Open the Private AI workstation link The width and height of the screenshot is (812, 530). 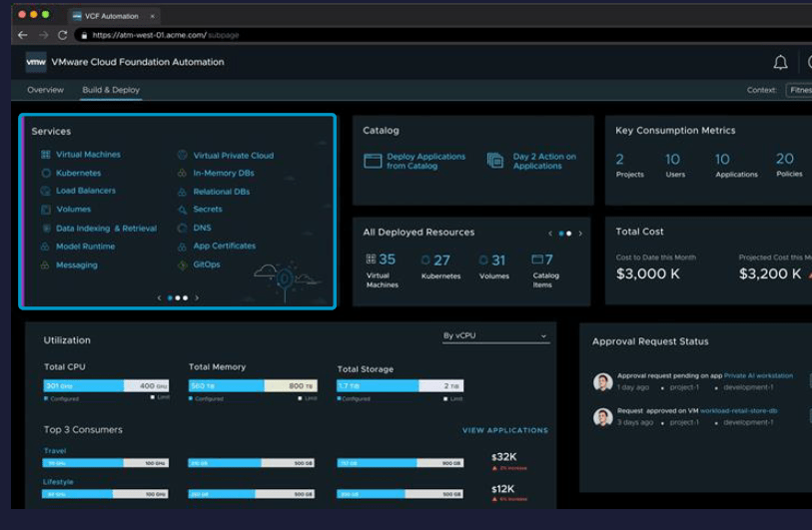pos(758,376)
